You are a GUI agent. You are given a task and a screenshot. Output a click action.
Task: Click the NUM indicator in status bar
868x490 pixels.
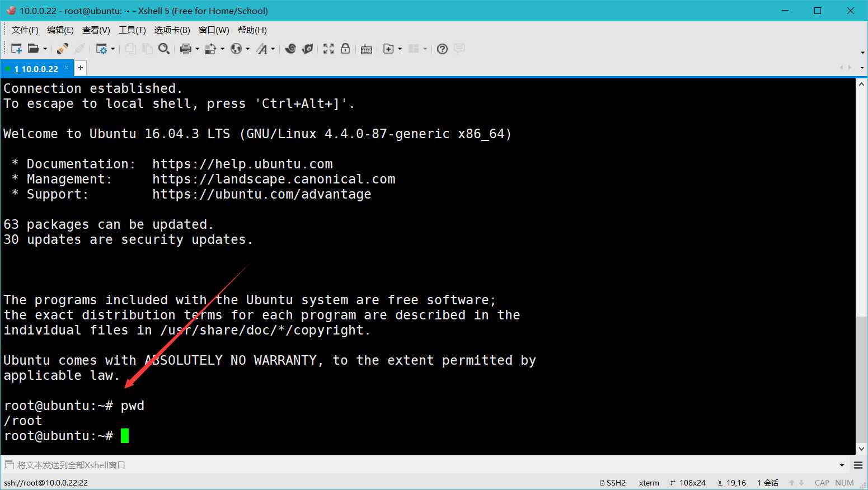[x=844, y=483]
